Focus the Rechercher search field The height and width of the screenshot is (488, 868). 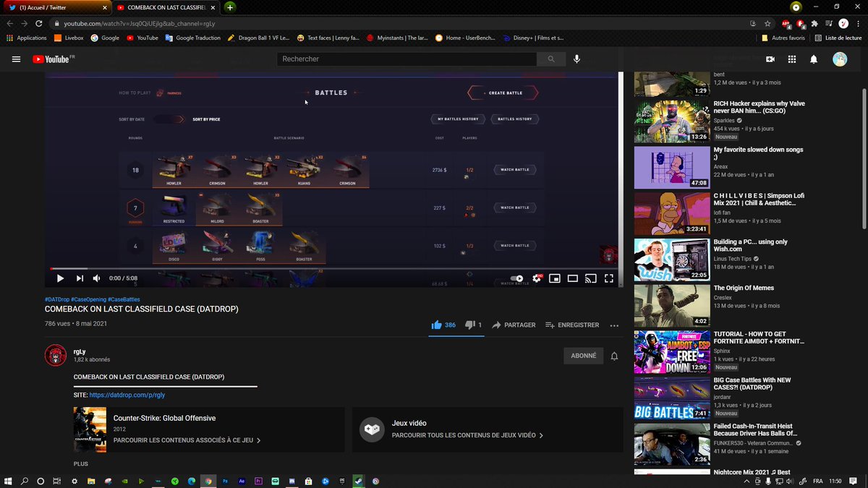[407, 59]
